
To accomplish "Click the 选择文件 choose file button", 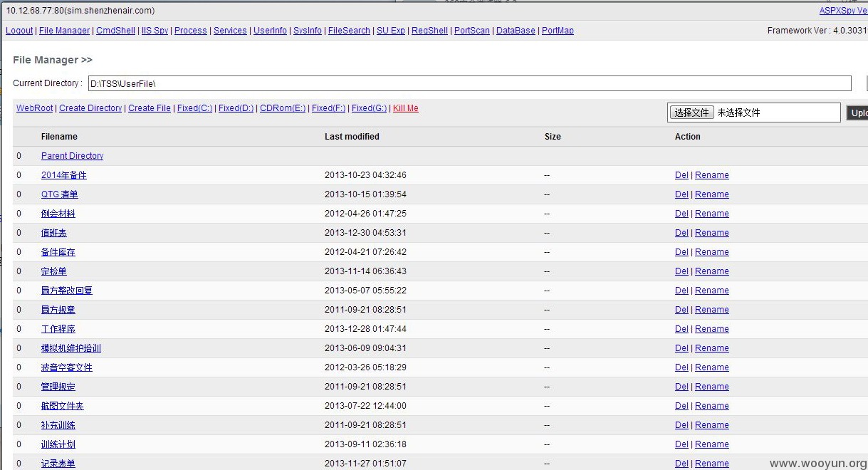I will tap(691, 113).
